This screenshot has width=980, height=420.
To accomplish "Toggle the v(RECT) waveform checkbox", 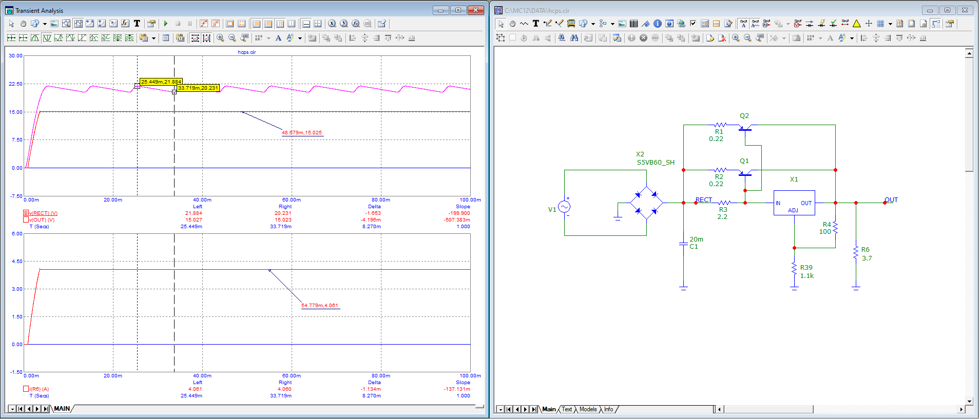I will point(26,213).
